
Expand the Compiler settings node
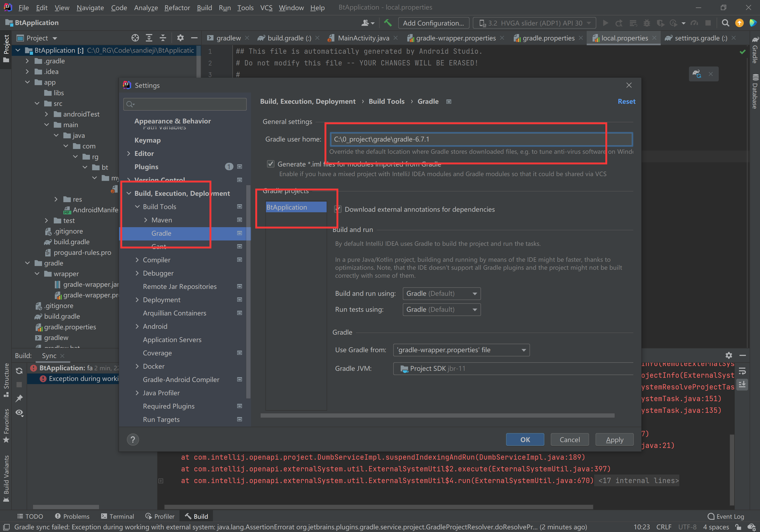tap(137, 260)
